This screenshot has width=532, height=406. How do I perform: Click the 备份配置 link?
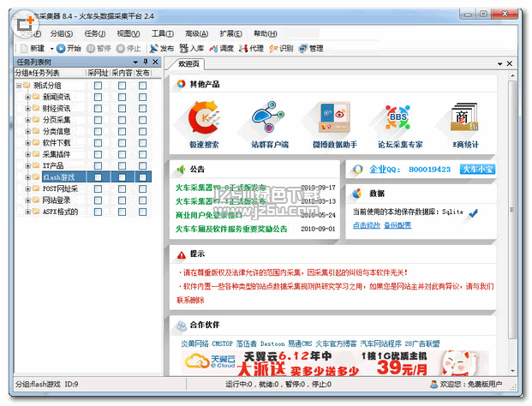point(398,225)
